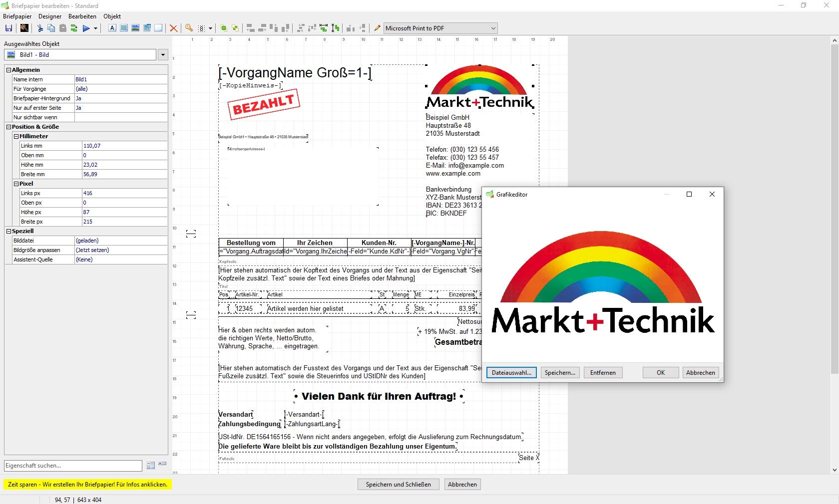Open the Objekt menu
839x504 pixels.
tap(112, 16)
